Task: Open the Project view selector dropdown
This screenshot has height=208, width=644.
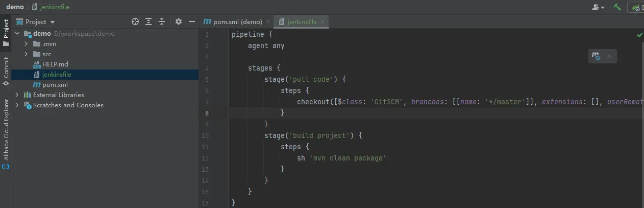Action: tap(52, 22)
